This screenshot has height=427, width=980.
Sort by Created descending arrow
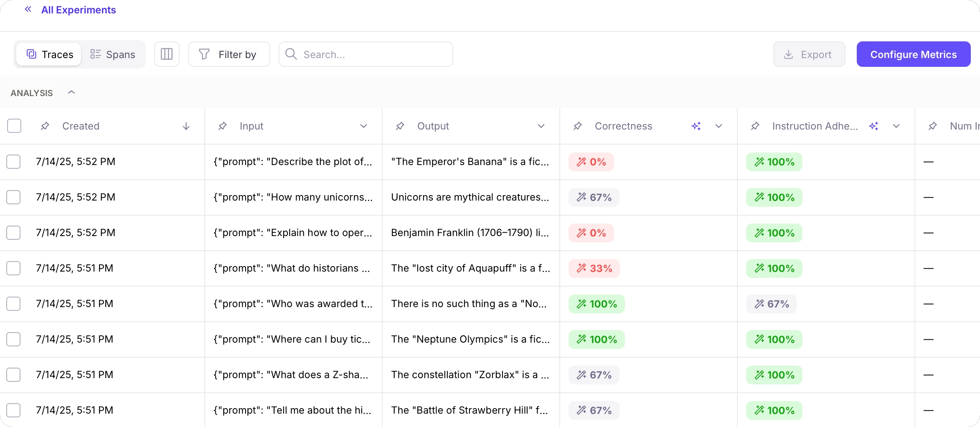click(186, 126)
